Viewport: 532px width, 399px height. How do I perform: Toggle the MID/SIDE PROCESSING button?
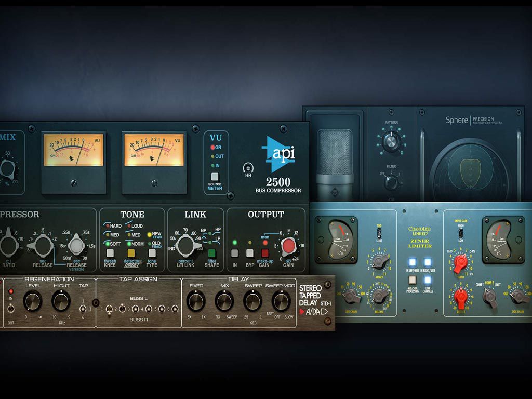point(412,280)
